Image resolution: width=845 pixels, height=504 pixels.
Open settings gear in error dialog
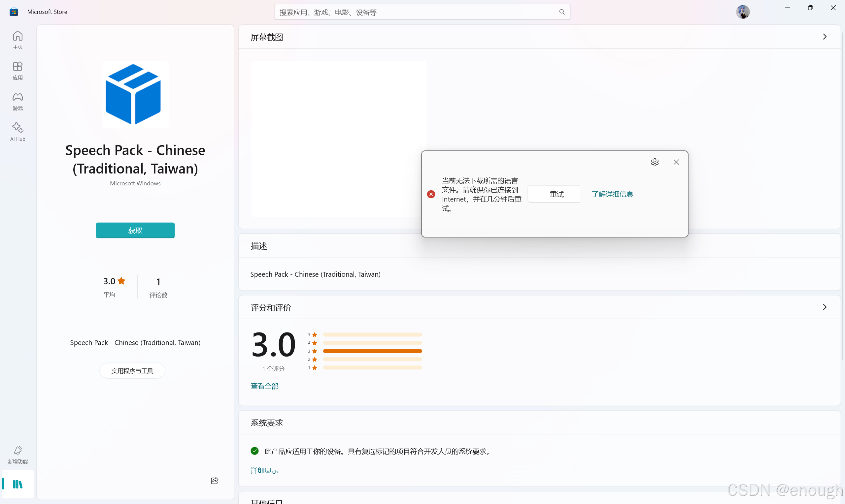pos(655,162)
